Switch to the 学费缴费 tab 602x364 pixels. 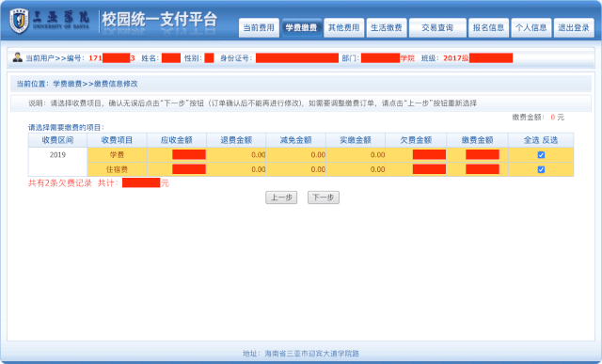click(301, 27)
